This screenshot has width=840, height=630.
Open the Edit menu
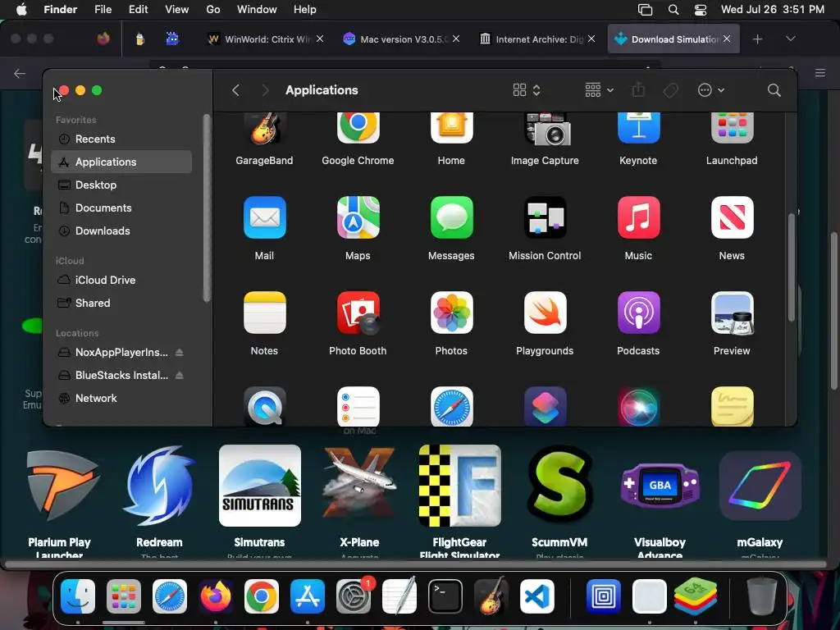(138, 9)
